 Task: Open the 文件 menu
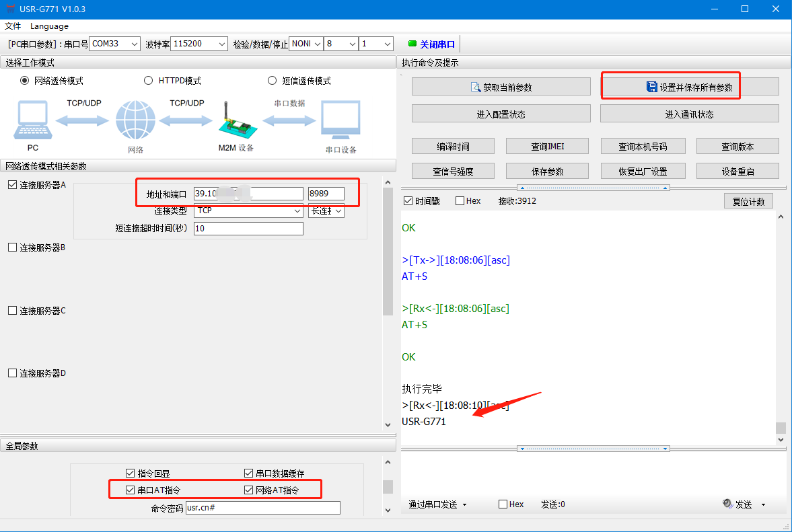point(13,26)
